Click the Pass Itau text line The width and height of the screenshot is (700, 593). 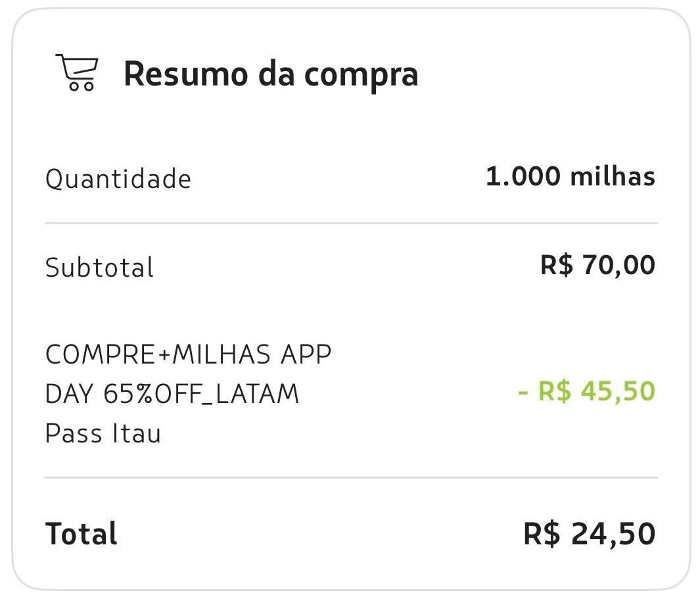[x=103, y=433]
